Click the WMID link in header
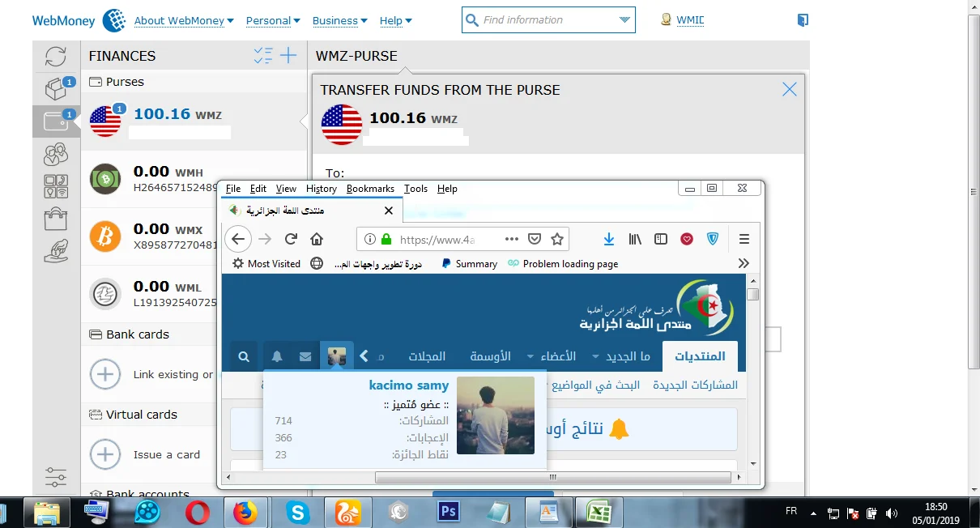This screenshot has height=528, width=980. (690, 20)
